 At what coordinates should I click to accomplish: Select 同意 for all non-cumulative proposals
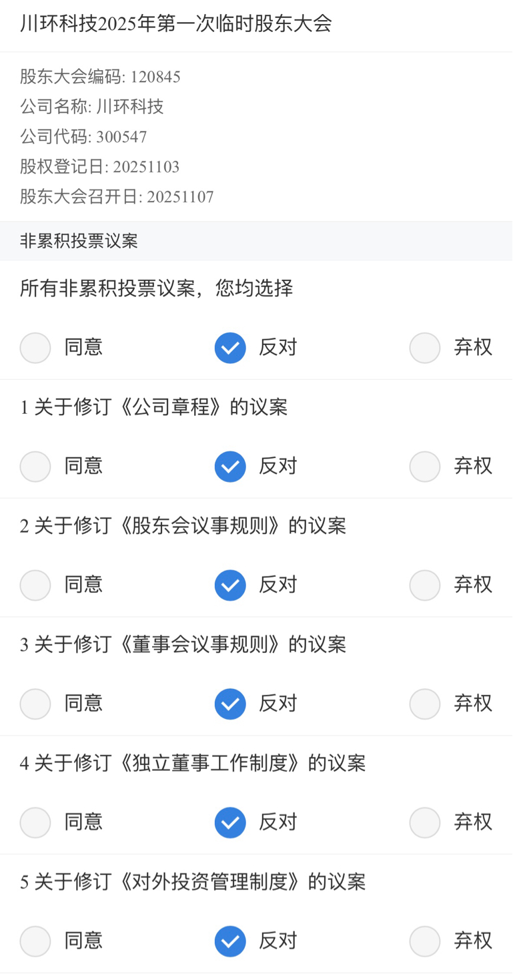35,348
